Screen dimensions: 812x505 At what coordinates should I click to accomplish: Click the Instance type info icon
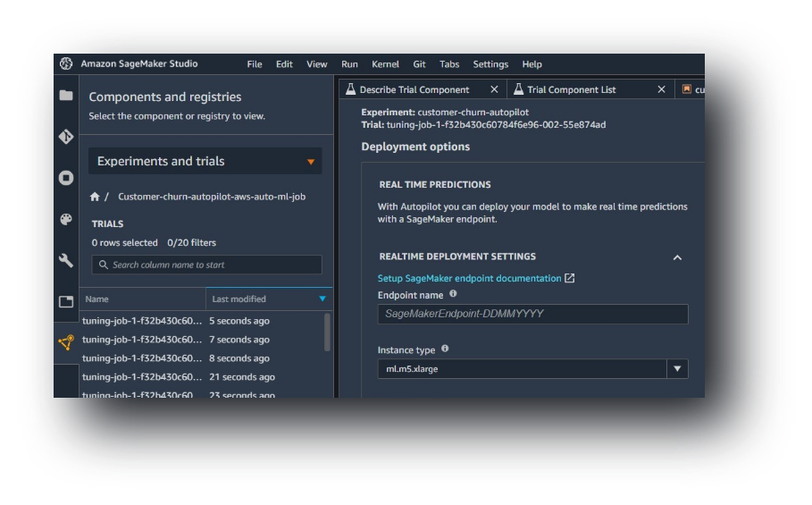click(x=445, y=349)
